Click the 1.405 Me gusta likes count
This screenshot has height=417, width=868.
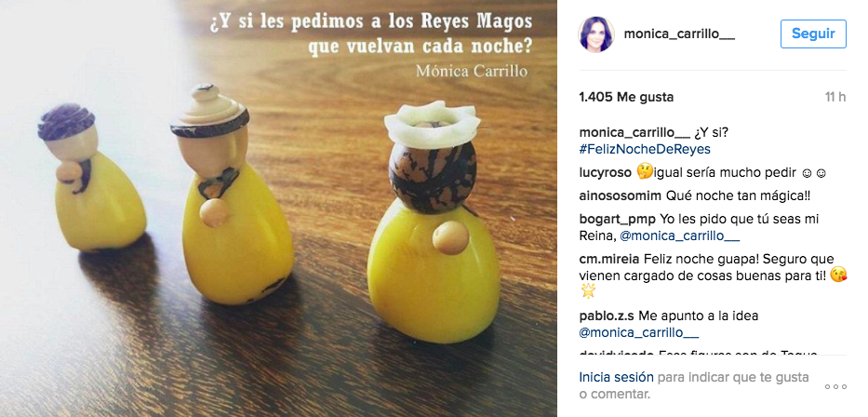pyautogui.click(x=626, y=97)
